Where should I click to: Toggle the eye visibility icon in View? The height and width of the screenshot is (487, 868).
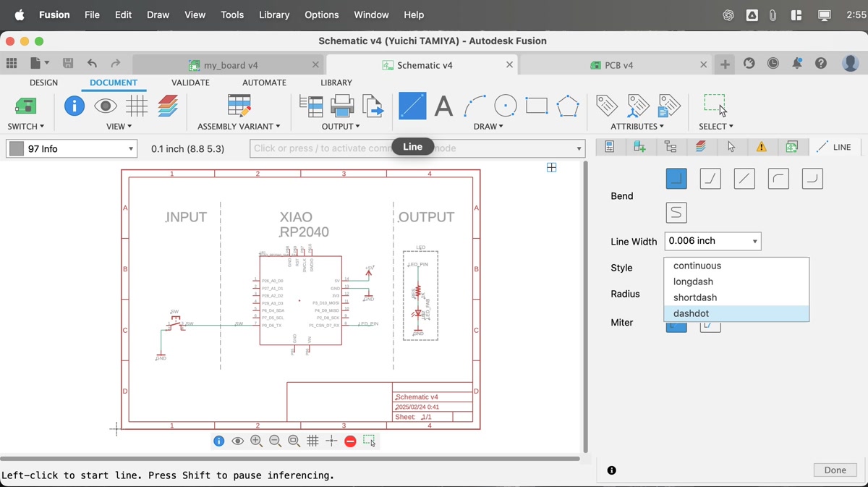coord(106,106)
